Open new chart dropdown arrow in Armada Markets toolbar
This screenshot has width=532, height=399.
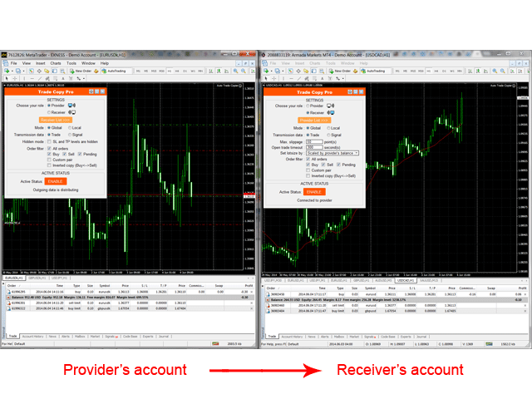[271, 71]
